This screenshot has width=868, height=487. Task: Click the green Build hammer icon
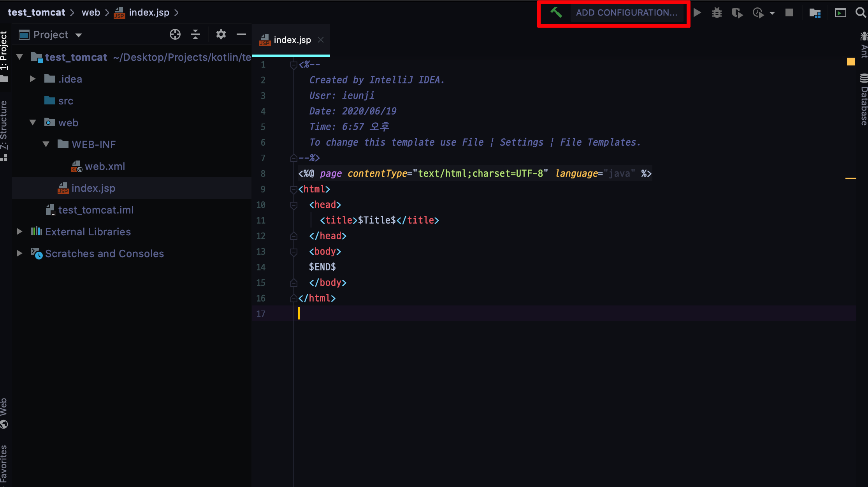tap(556, 12)
